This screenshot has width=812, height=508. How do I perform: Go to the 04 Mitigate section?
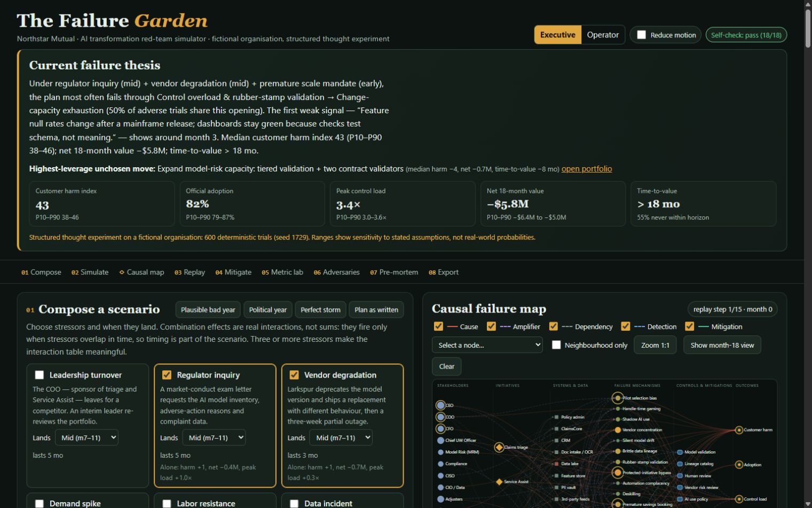(233, 272)
